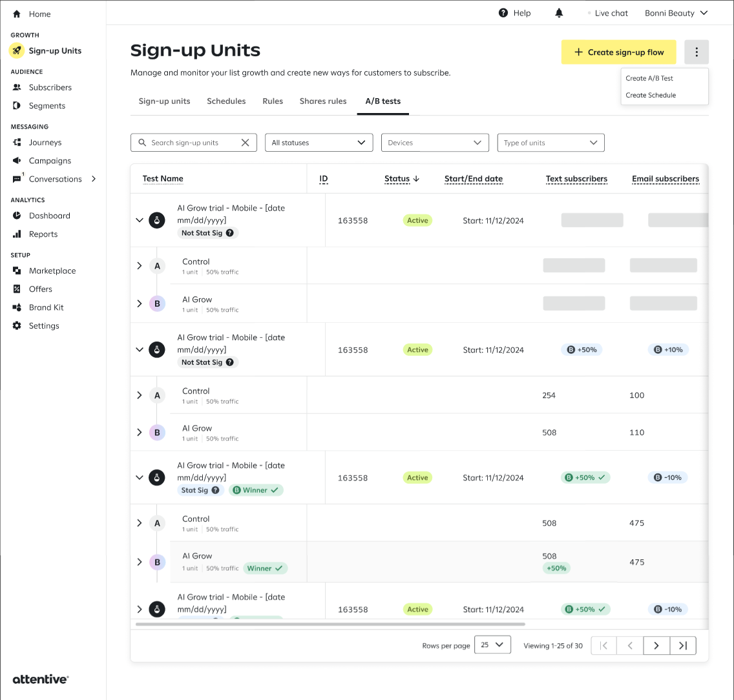Click the Status column sort arrow
734x700 pixels.
[x=416, y=179]
